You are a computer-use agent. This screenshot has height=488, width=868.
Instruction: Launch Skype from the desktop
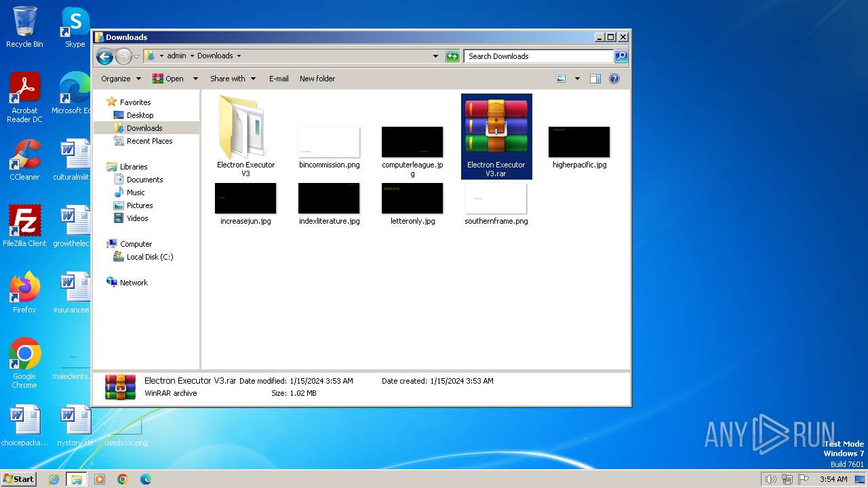(75, 27)
